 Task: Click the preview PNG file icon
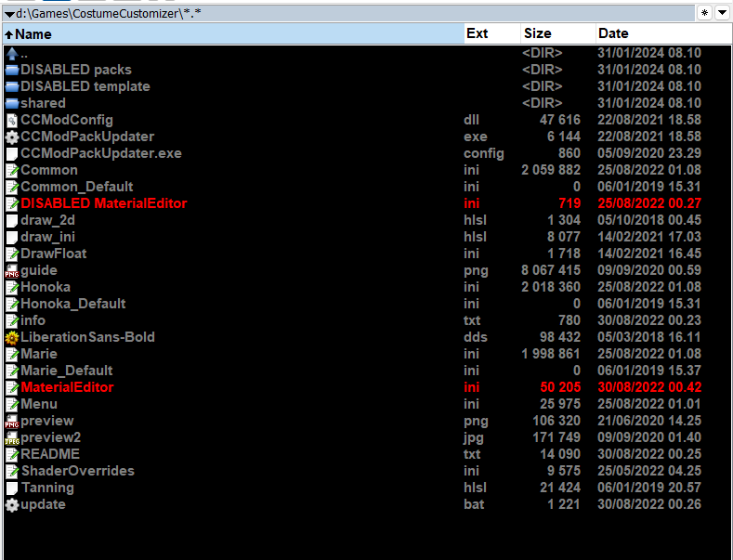(x=12, y=422)
